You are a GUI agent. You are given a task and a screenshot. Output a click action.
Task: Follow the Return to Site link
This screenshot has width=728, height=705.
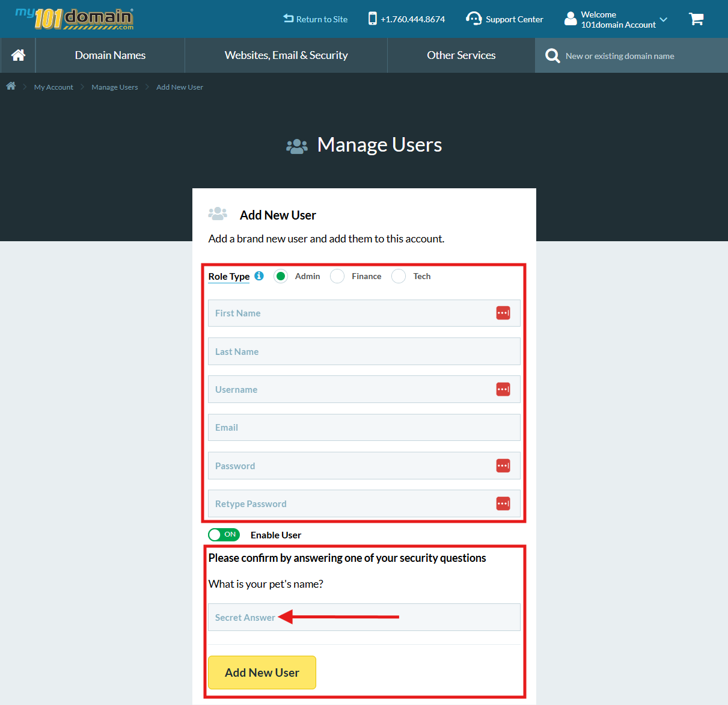(316, 19)
